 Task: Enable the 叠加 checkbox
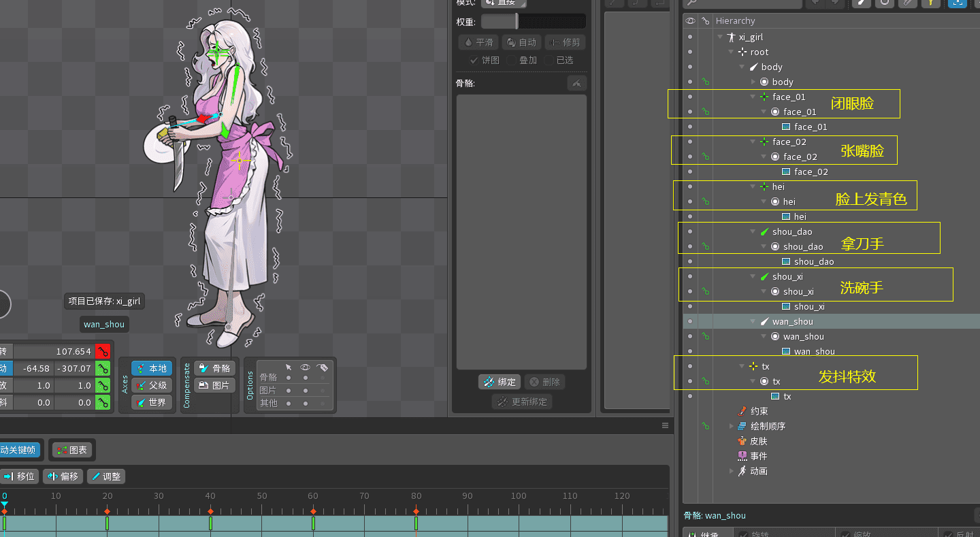(x=511, y=60)
